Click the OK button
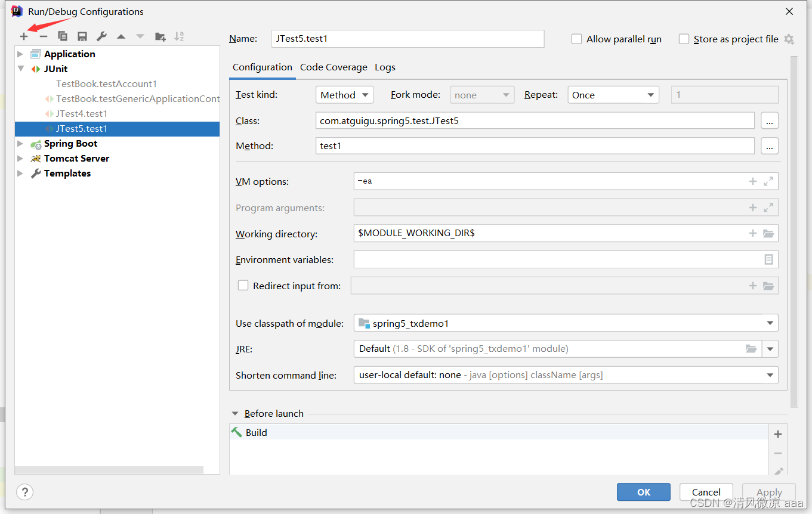Viewport: 812px width, 514px height. [x=644, y=492]
